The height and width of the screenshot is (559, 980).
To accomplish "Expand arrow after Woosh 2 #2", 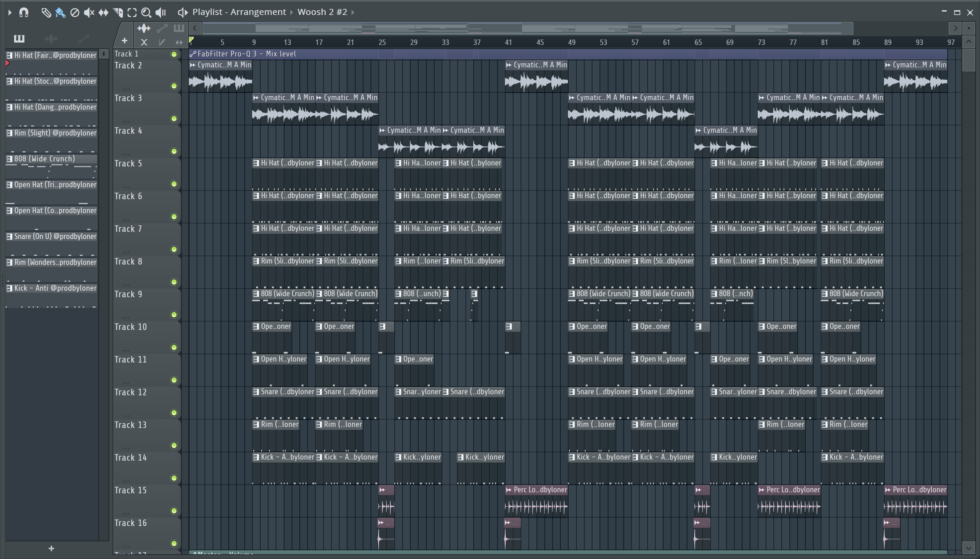I will pos(353,12).
